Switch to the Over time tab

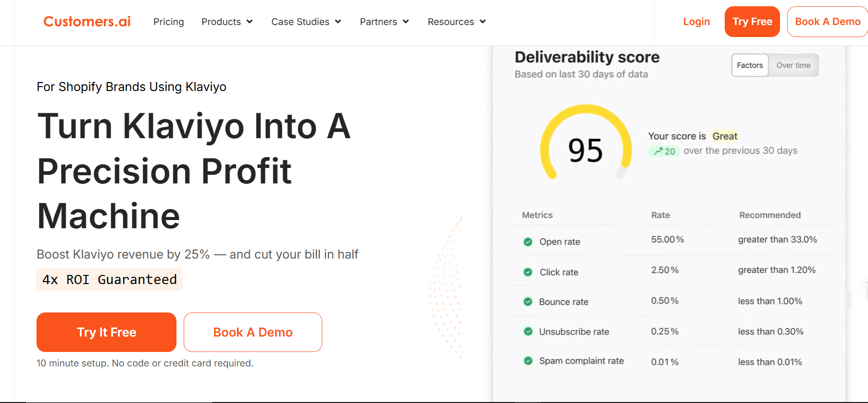pyautogui.click(x=793, y=65)
